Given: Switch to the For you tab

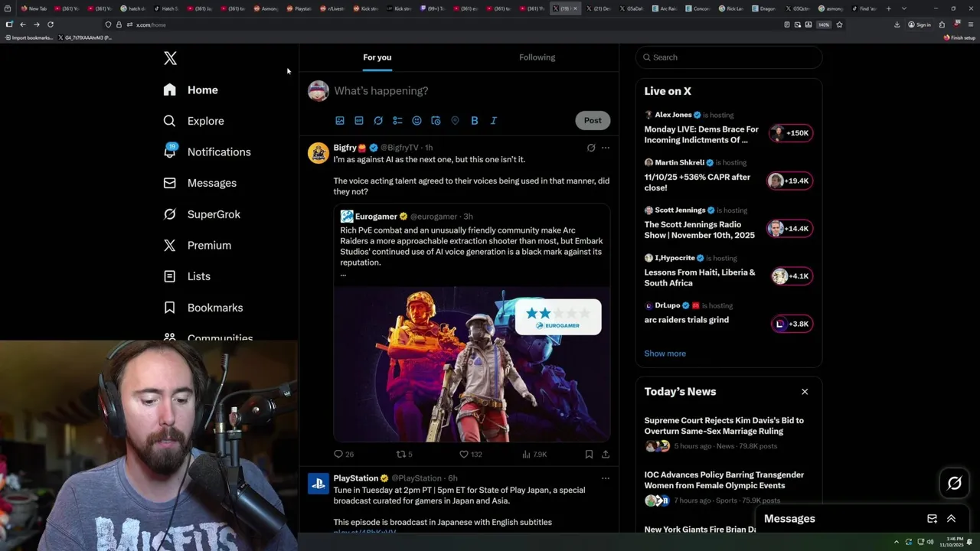Looking at the screenshot, I should [377, 57].
